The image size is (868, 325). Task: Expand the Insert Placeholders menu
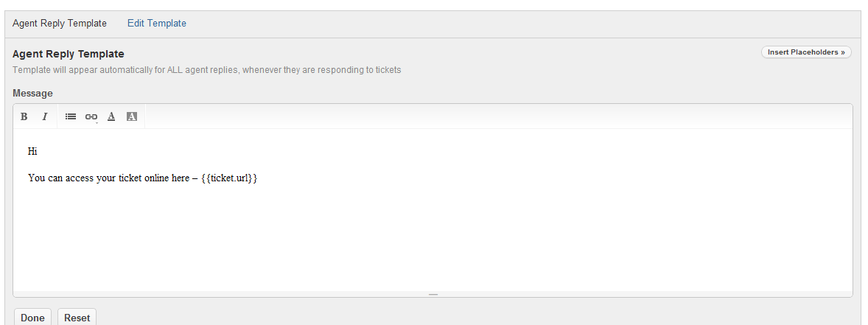click(806, 52)
